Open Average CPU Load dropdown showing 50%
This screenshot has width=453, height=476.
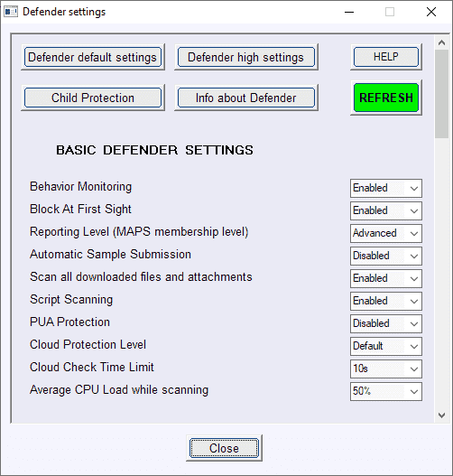click(x=386, y=392)
